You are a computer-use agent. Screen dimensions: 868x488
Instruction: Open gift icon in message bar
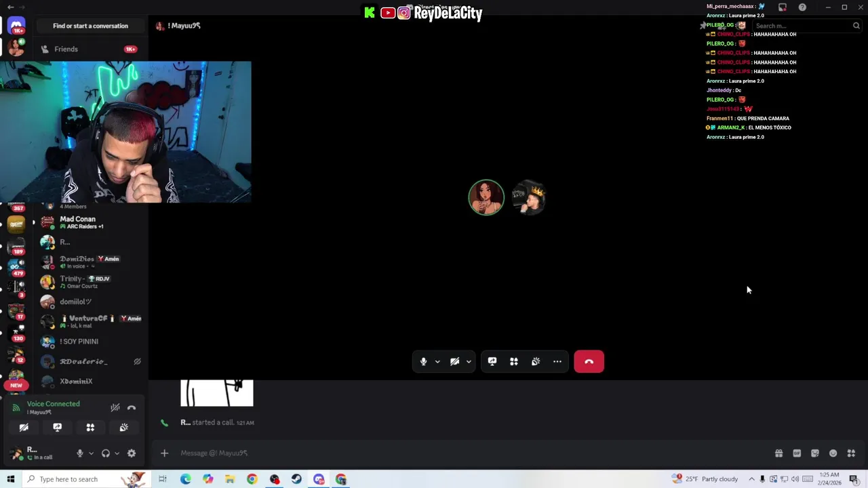coord(778,453)
